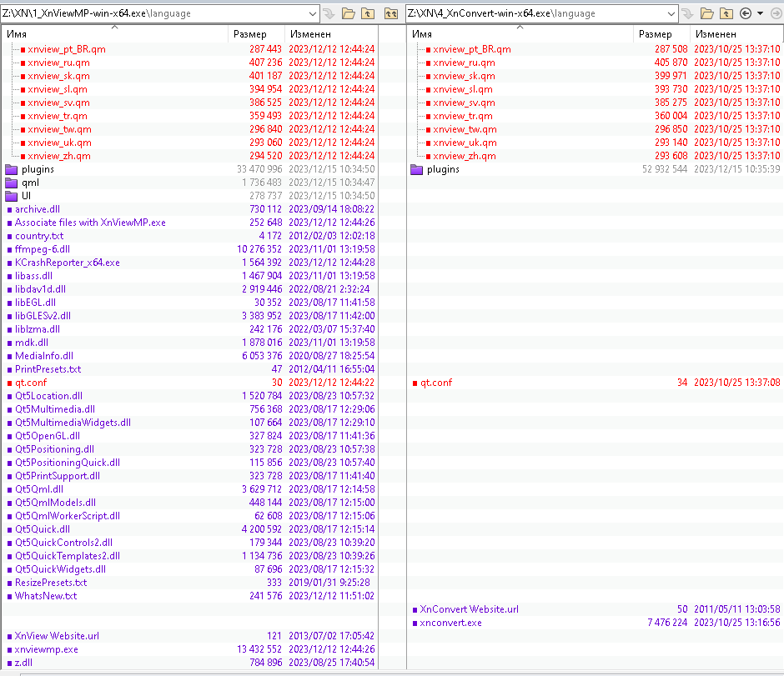Select xnconvert.exe in right pane
This screenshot has width=784, height=676.
click(x=451, y=623)
